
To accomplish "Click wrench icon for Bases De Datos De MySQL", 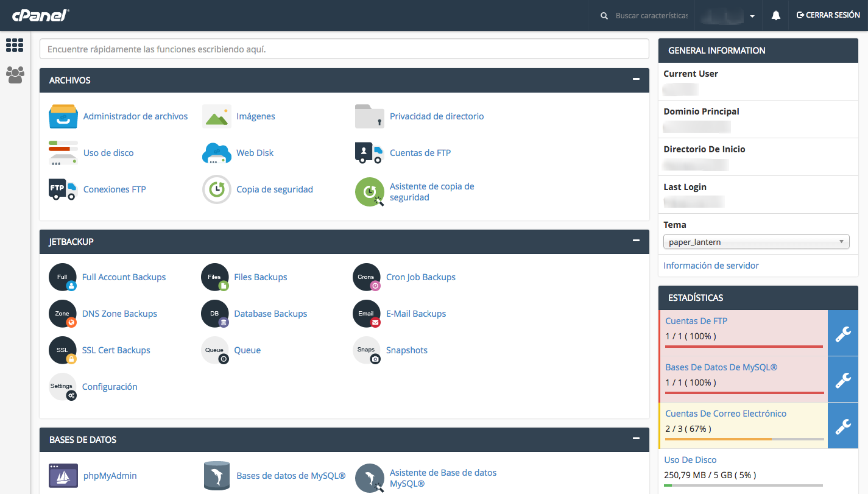I will tap(843, 379).
